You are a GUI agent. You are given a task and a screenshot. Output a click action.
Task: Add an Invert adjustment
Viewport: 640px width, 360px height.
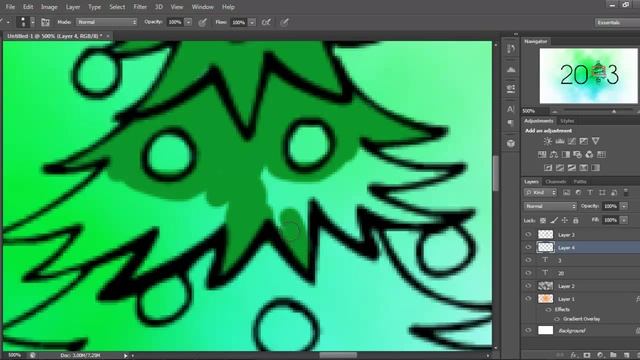click(x=548, y=168)
